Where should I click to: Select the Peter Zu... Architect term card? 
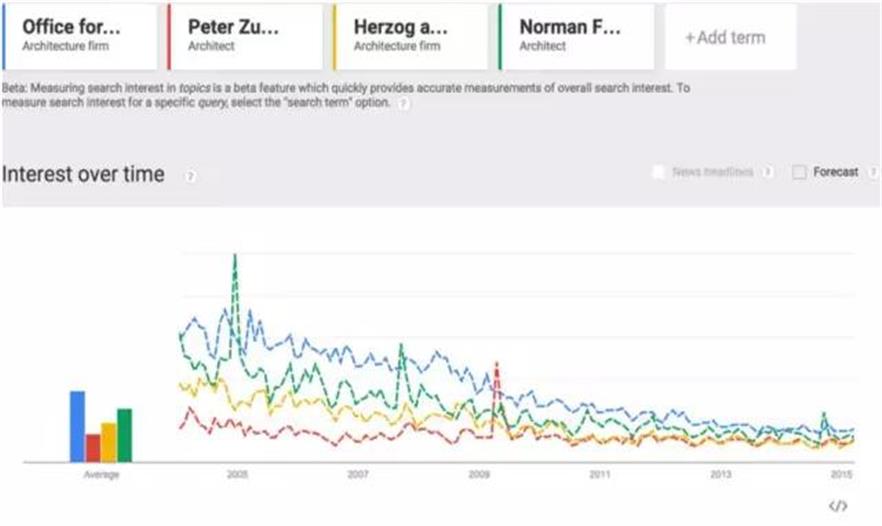click(245, 36)
